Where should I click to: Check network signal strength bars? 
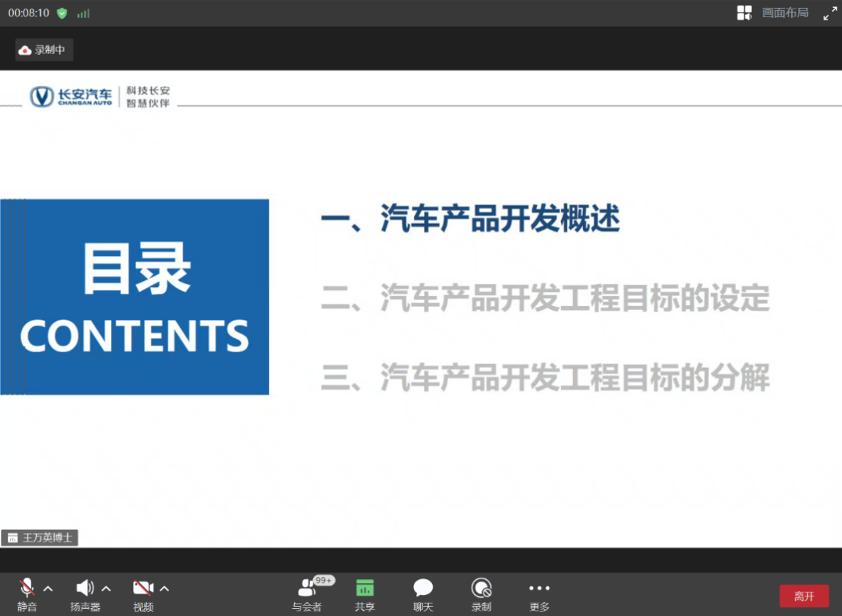tap(83, 13)
